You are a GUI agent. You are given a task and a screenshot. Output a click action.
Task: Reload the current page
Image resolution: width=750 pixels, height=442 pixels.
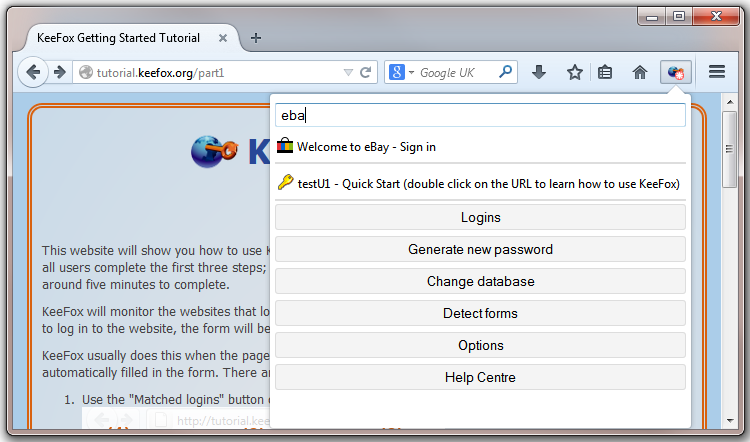(365, 73)
